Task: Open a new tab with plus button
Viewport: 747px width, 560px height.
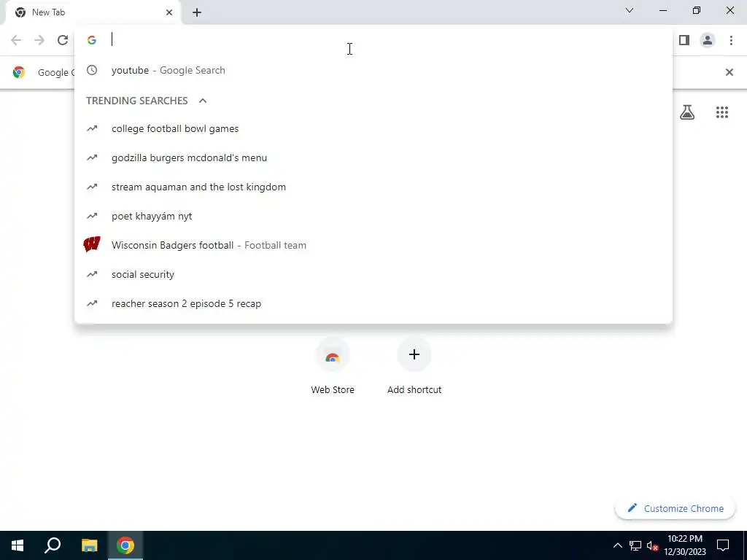Action: 197,12
